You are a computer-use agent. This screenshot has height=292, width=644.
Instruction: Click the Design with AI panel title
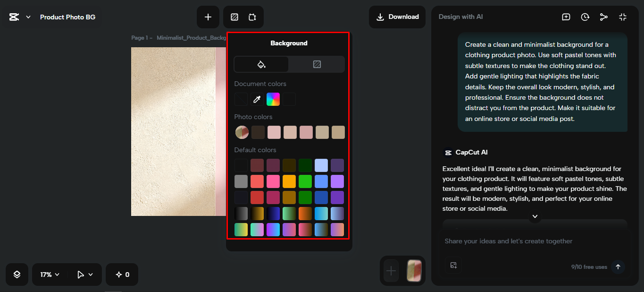(x=461, y=17)
